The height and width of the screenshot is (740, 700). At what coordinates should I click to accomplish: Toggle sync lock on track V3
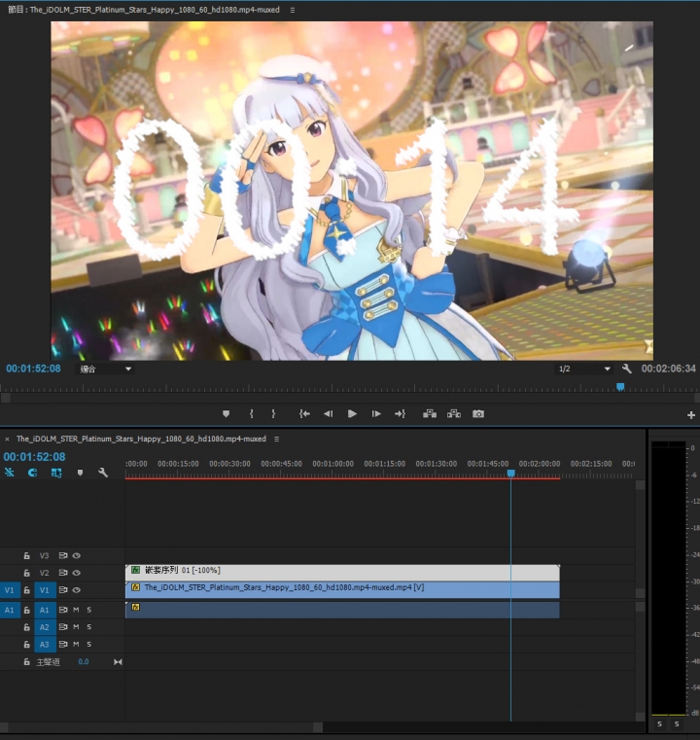63,555
